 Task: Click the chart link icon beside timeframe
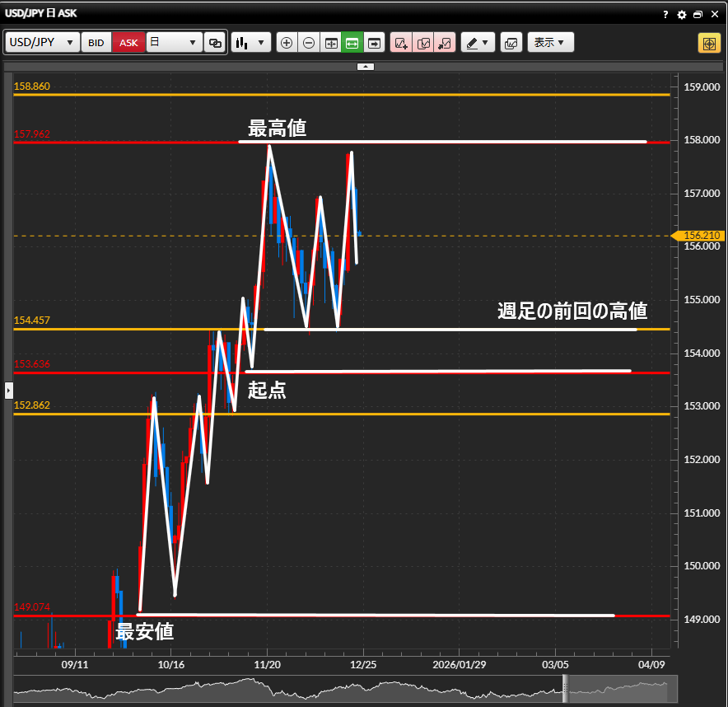(215, 43)
